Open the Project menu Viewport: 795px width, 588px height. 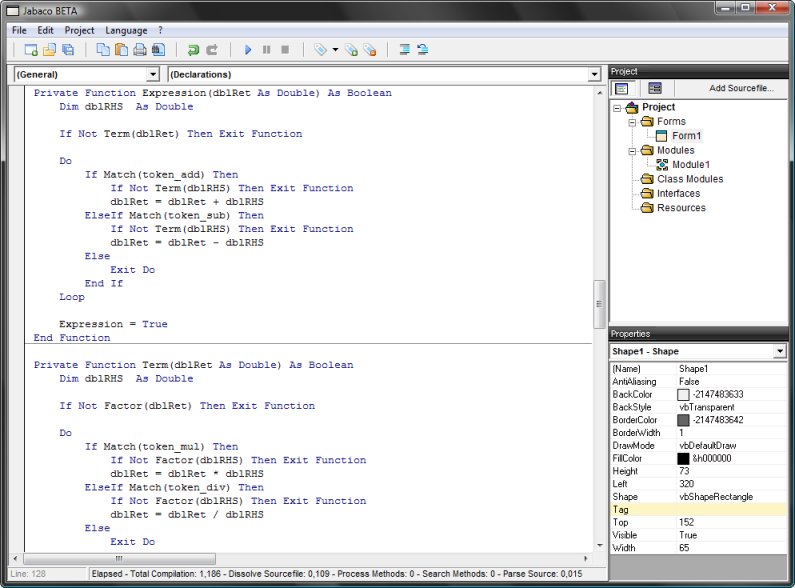pyautogui.click(x=79, y=30)
